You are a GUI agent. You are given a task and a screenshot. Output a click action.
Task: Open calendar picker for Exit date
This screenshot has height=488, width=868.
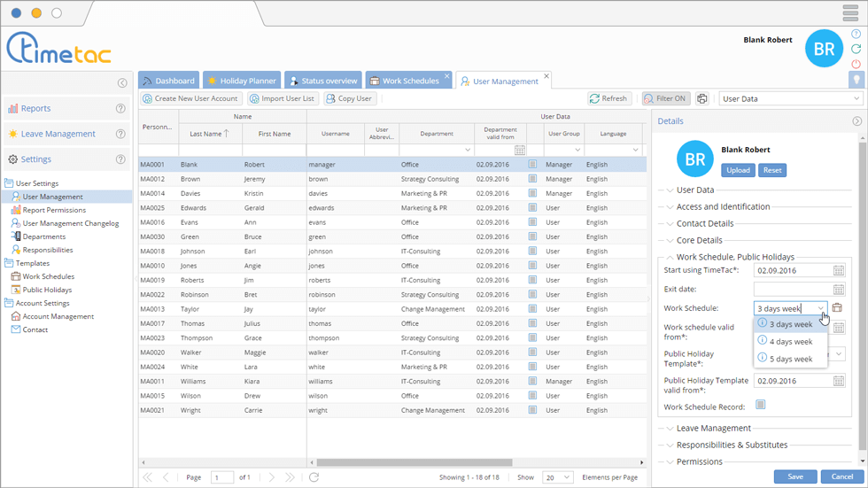coord(839,290)
